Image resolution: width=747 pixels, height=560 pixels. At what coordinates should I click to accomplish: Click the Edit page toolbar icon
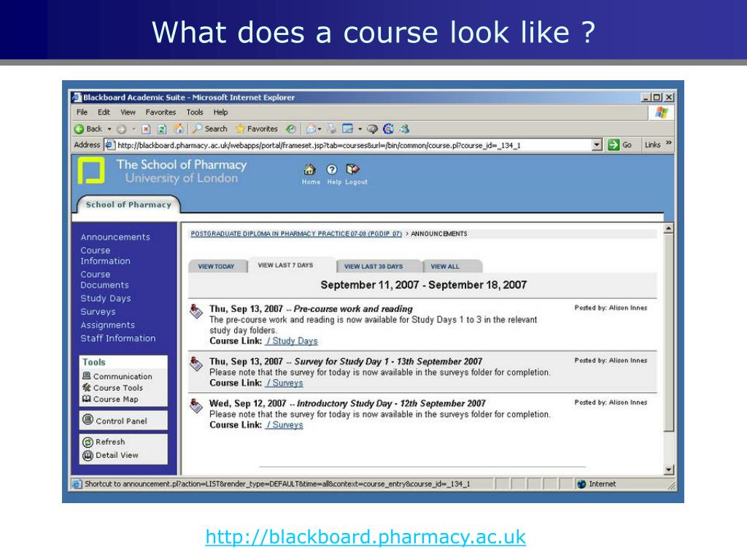coord(348,129)
